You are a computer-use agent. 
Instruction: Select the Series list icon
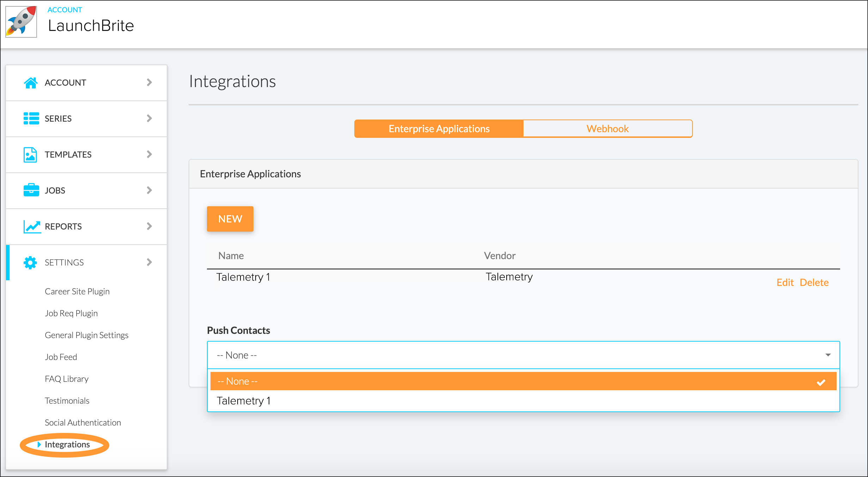coord(31,118)
